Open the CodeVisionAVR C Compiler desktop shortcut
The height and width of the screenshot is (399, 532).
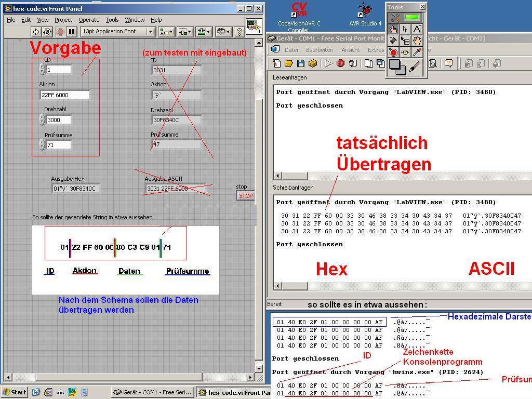299,17
